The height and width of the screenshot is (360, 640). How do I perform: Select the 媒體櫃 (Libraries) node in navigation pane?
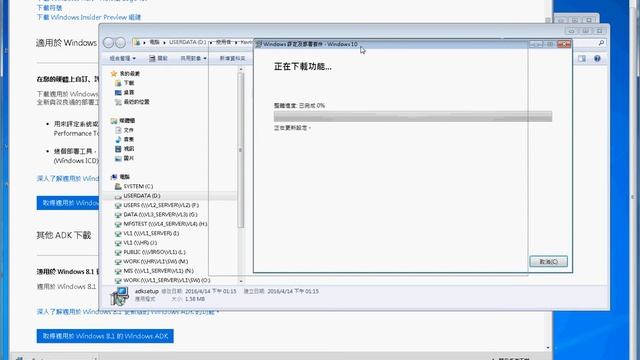tap(127, 120)
